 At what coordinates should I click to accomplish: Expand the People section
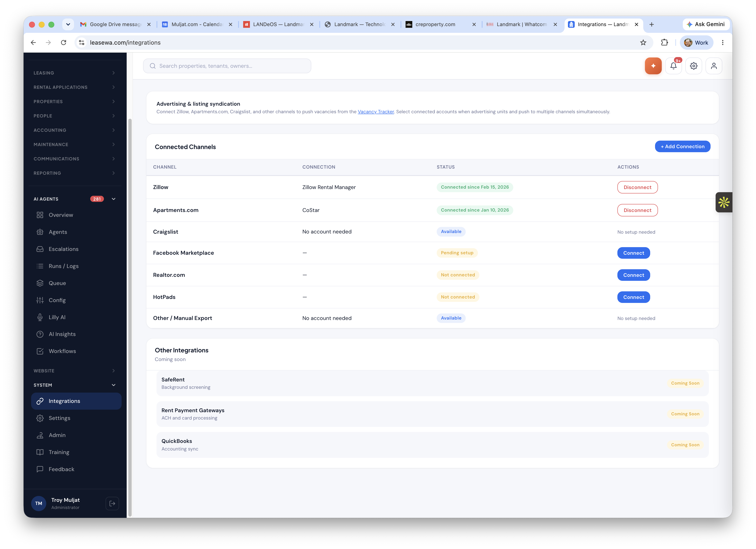click(75, 116)
